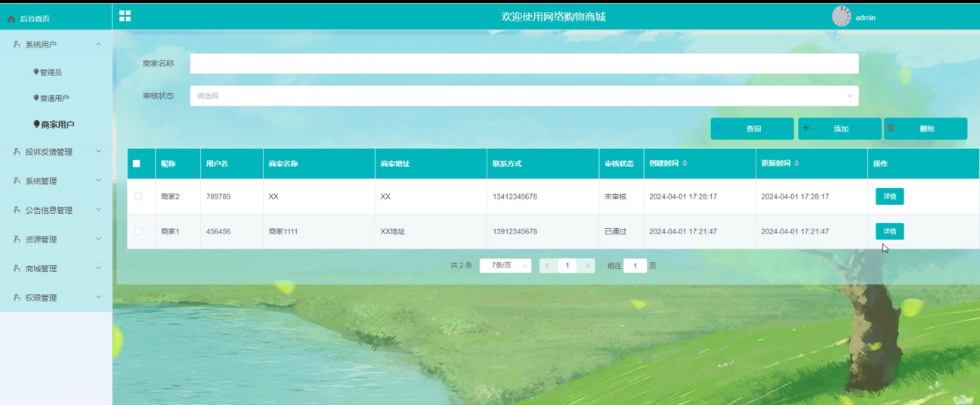Focus the 商家名称 search input
This screenshot has width=980, height=405.
524,63
